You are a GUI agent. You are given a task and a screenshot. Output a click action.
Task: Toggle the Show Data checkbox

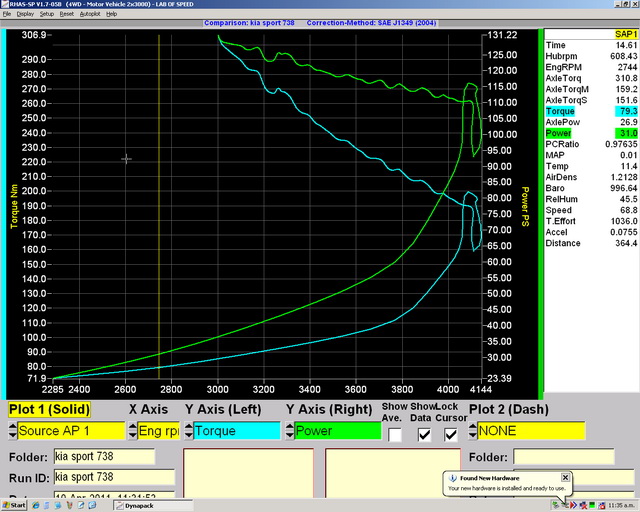click(x=425, y=434)
